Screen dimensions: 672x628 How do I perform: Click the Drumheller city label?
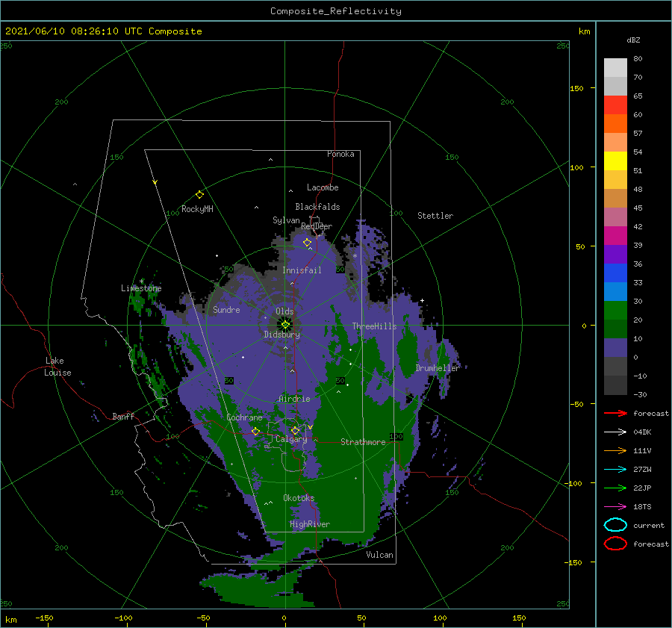pyautogui.click(x=438, y=368)
